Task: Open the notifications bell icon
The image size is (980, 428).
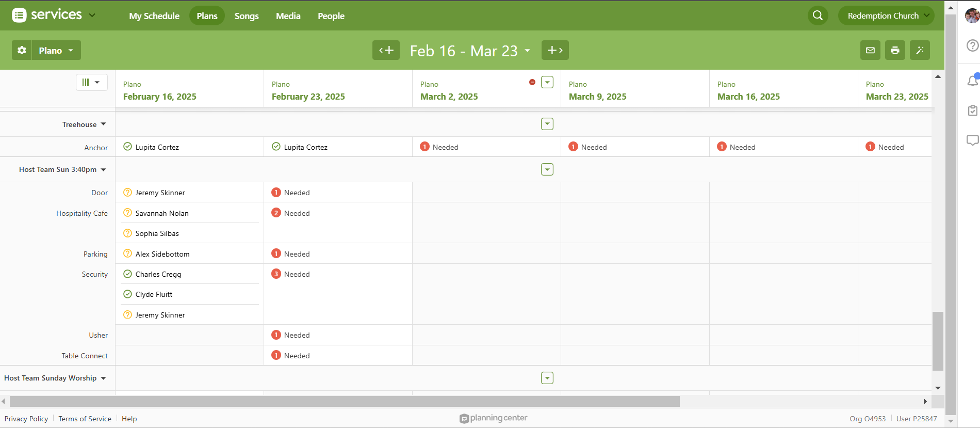Action: (972, 81)
